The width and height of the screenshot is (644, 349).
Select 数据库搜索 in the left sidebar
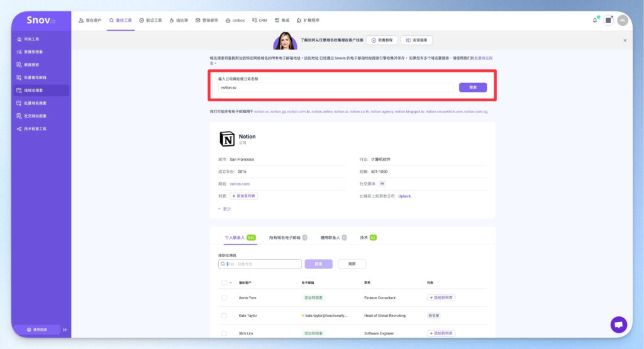coord(41,52)
